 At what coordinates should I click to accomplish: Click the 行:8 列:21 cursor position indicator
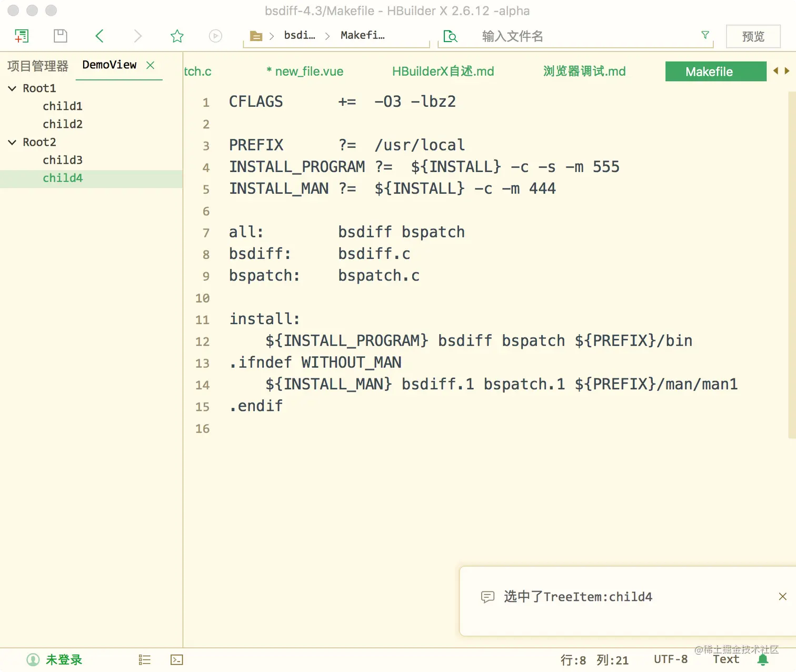pos(594,660)
